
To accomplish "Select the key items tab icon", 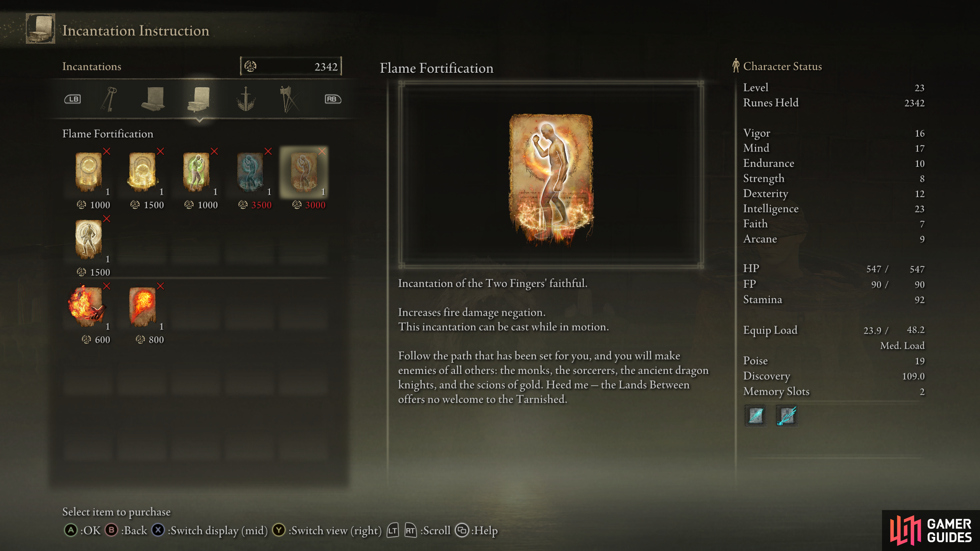I will 109,99.
